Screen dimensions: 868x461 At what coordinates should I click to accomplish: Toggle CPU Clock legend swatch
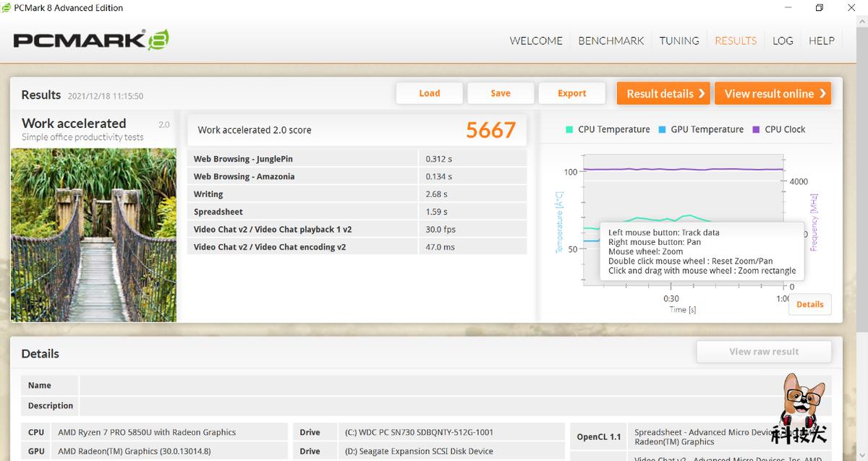click(x=756, y=129)
